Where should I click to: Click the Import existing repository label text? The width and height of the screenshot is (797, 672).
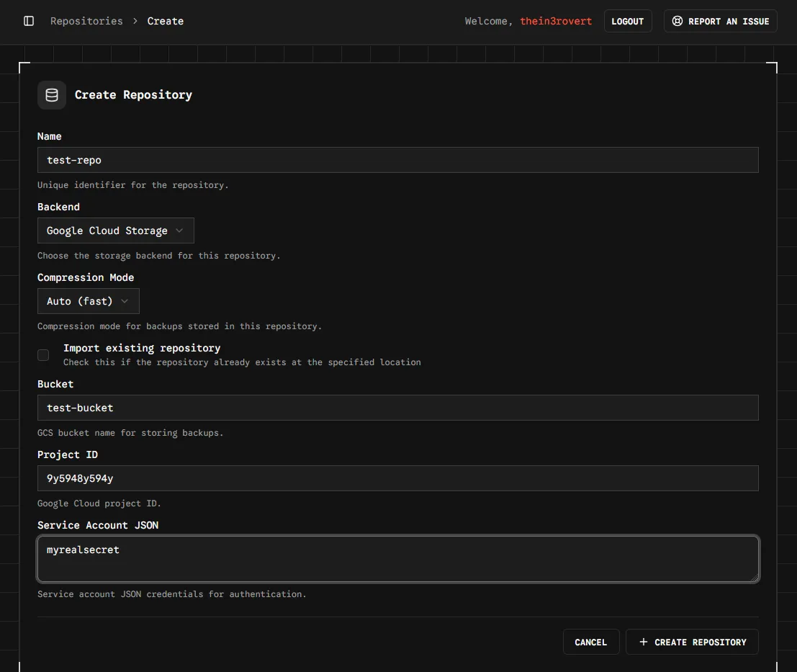[x=142, y=348]
